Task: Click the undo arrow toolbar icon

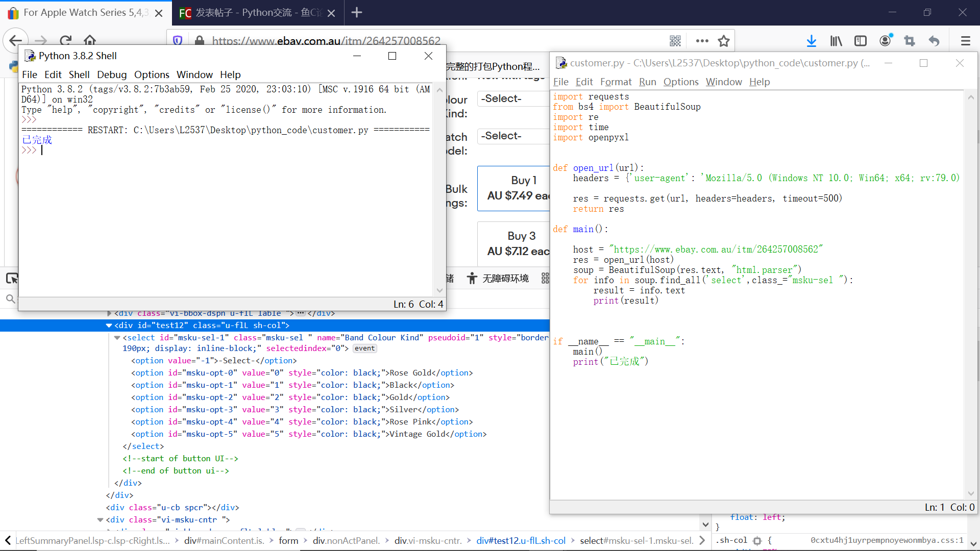Action: [934, 41]
